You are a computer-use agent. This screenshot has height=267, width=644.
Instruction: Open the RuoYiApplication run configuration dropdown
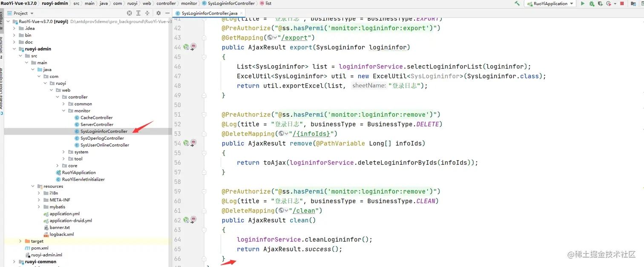(550, 3)
